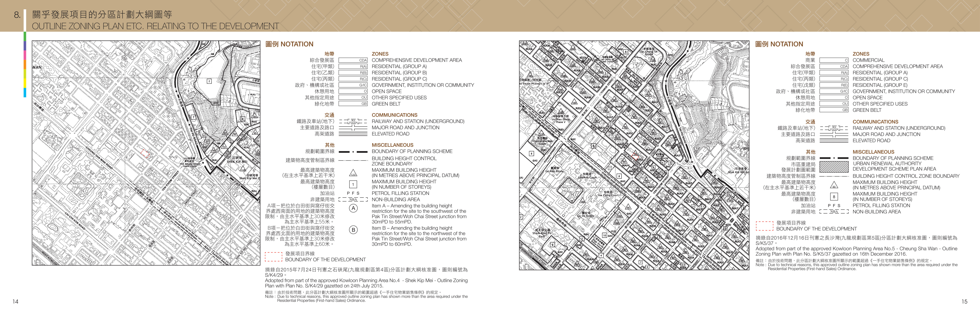The image size is (980, 316).
Task: Click the hatched Urban Renewal Authority swatch
Action: [x=834, y=166]
